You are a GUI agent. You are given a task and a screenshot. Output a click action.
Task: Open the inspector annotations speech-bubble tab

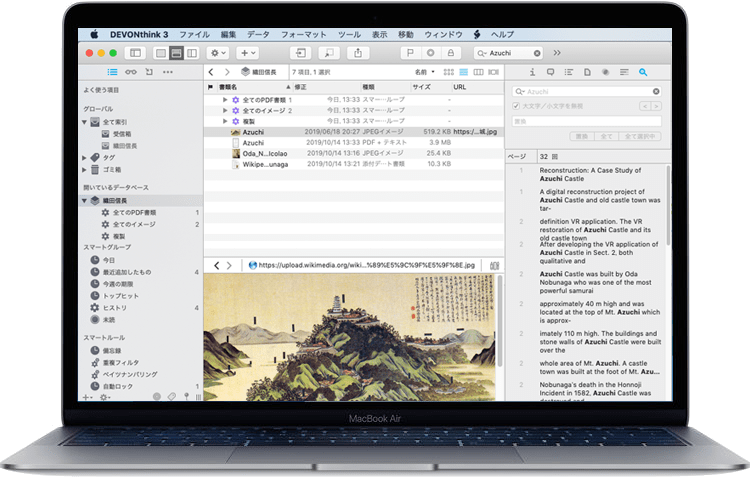[x=551, y=72]
